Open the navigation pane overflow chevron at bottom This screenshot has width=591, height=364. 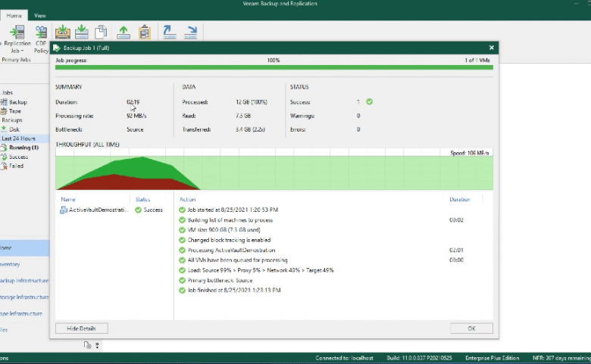click(x=97, y=345)
